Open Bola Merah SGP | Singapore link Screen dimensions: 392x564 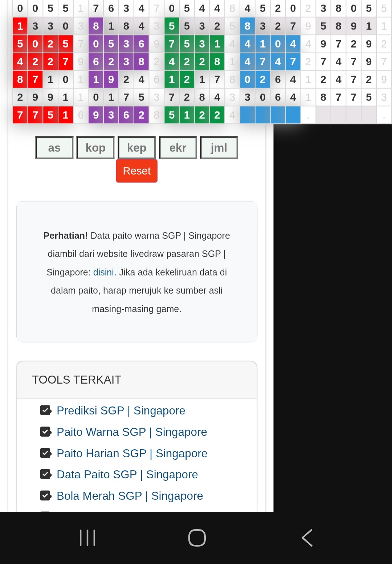pyautogui.click(x=130, y=496)
